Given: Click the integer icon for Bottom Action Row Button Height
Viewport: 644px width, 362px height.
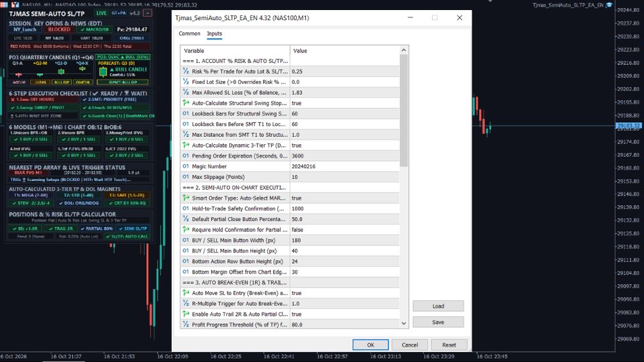Looking at the screenshot, I should (x=186, y=261).
